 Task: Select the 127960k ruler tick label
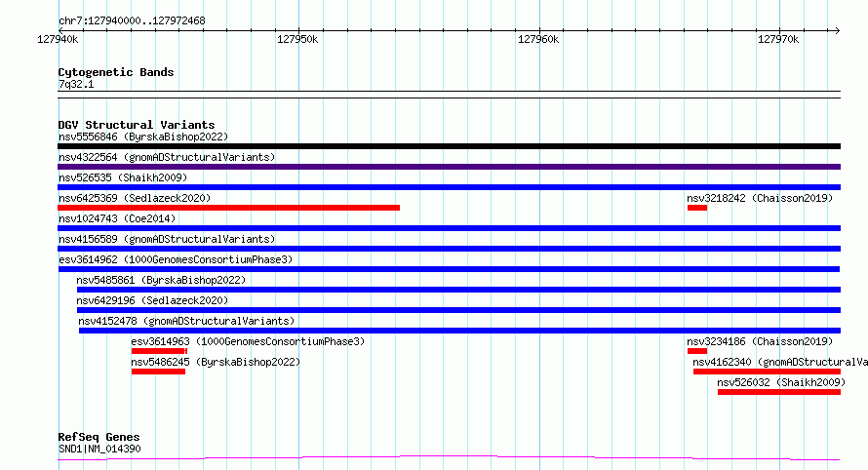[538, 39]
